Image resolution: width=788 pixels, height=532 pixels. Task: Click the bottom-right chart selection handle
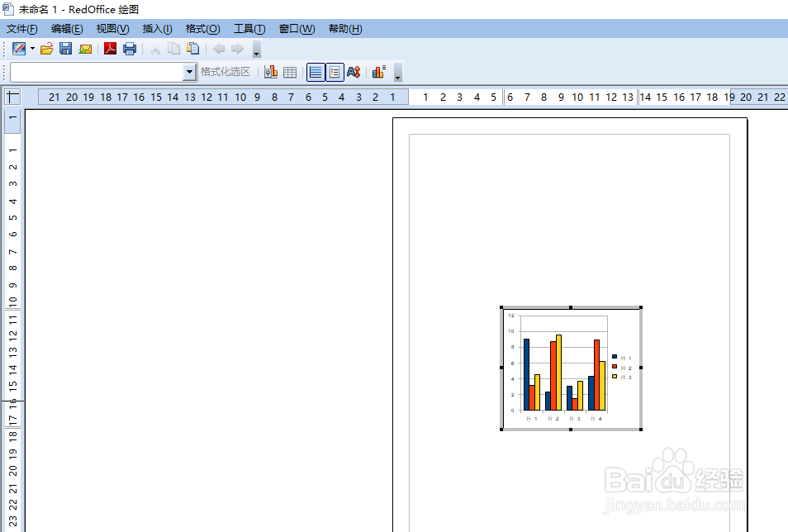(641, 430)
